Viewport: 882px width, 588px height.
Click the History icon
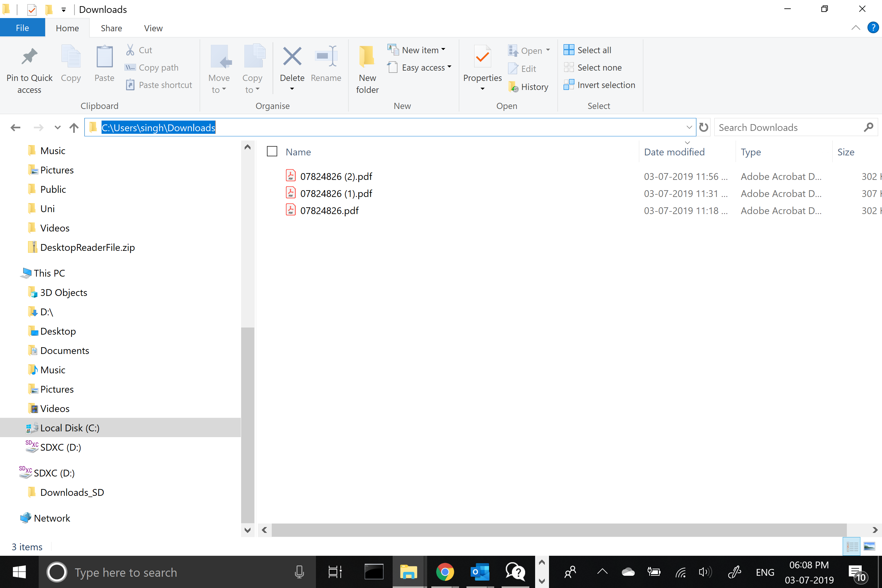pos(514,87)
